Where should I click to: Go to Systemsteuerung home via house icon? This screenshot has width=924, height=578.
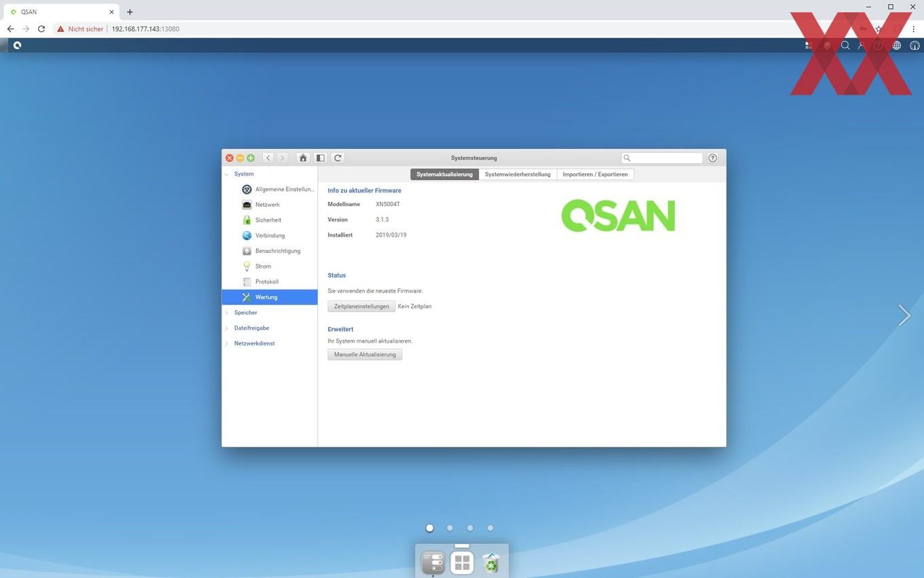pyautogui.click(x=303, y=158)
